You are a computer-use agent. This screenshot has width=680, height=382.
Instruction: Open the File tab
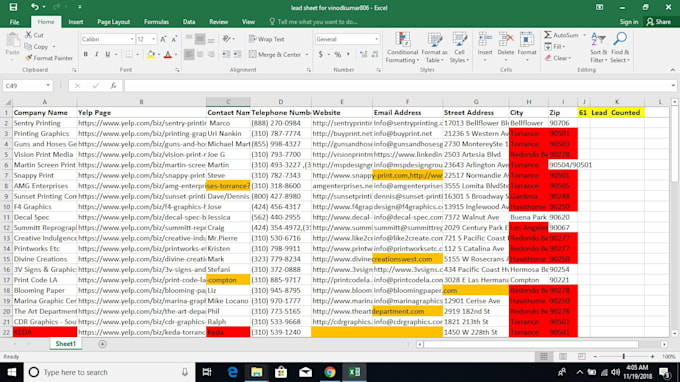[x=14, y=22]
